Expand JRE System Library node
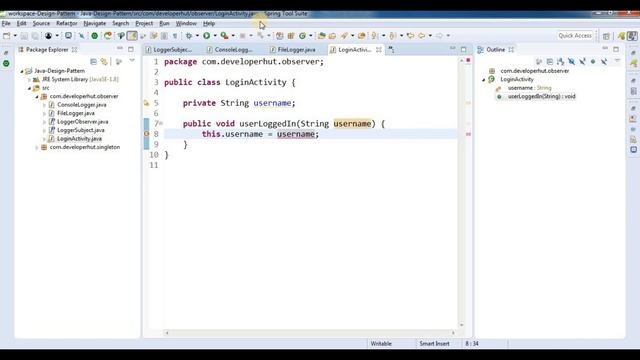The image size is (640, 360). coord(29,80)
